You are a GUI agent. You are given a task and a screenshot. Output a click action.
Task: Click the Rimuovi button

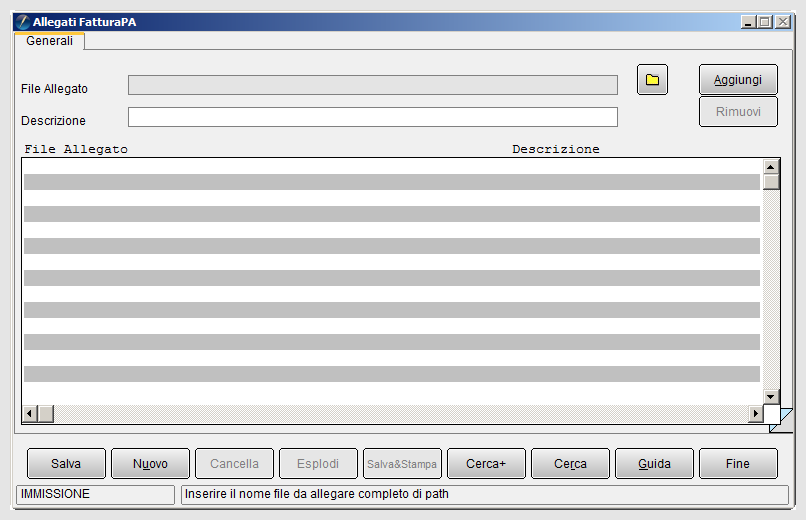point(738,112)
